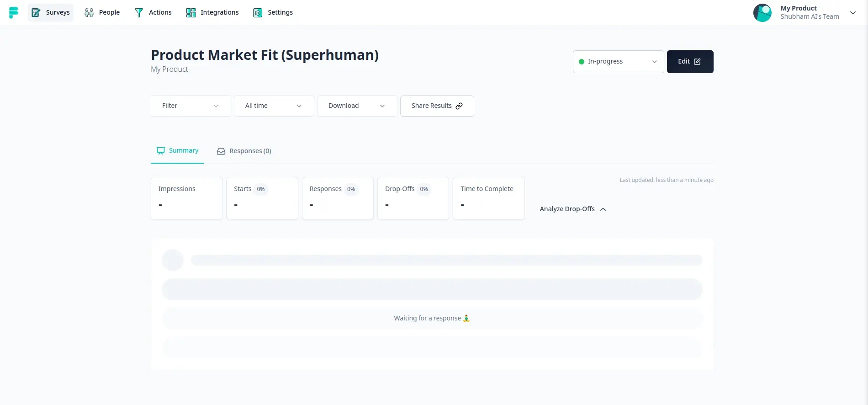Click the Time to Complete card

489,198
